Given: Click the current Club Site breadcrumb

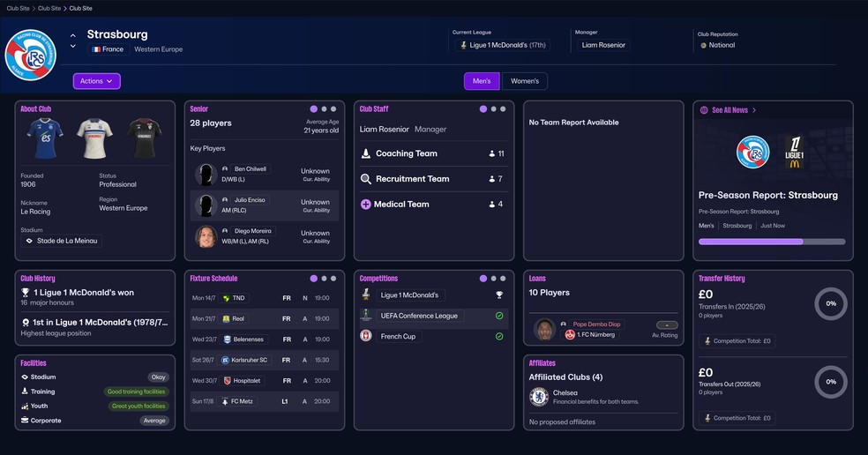Looking at the screenshot, I should (81, 8).
